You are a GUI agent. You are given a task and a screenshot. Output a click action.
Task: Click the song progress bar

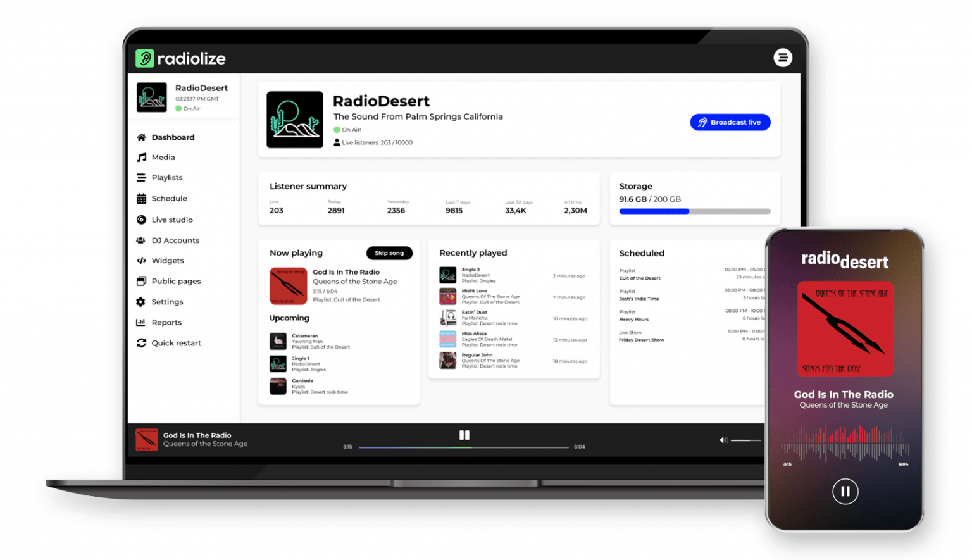[x=464, y=447]
